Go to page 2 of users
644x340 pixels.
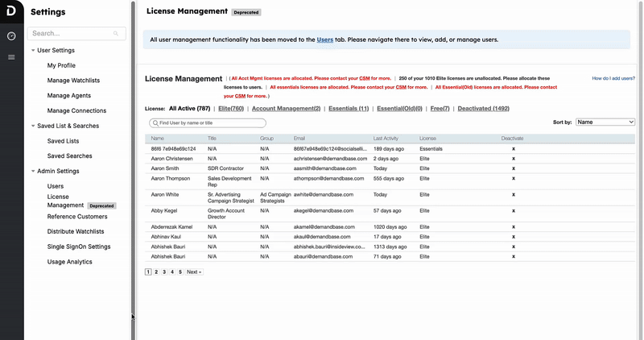pyautogui.click(x=156, y=272)
